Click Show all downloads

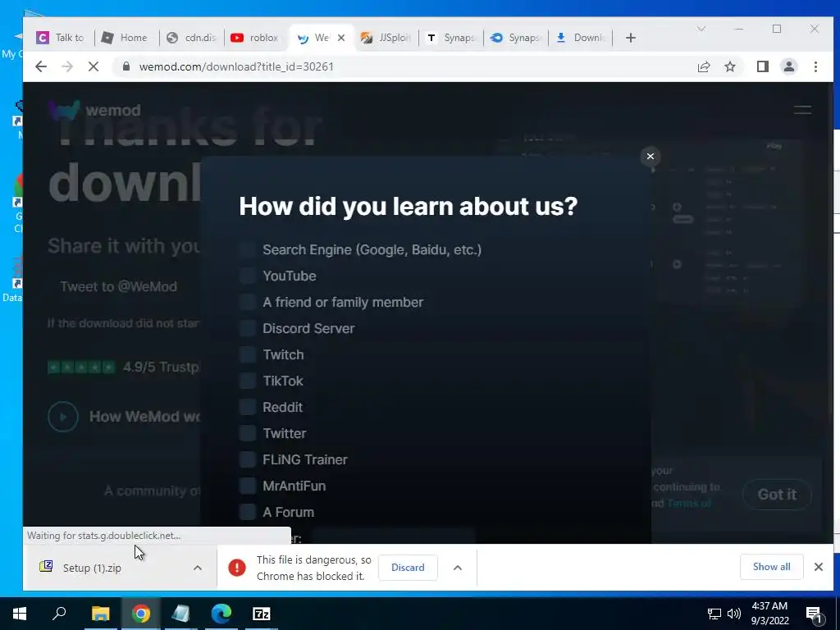tap(771, 567)
